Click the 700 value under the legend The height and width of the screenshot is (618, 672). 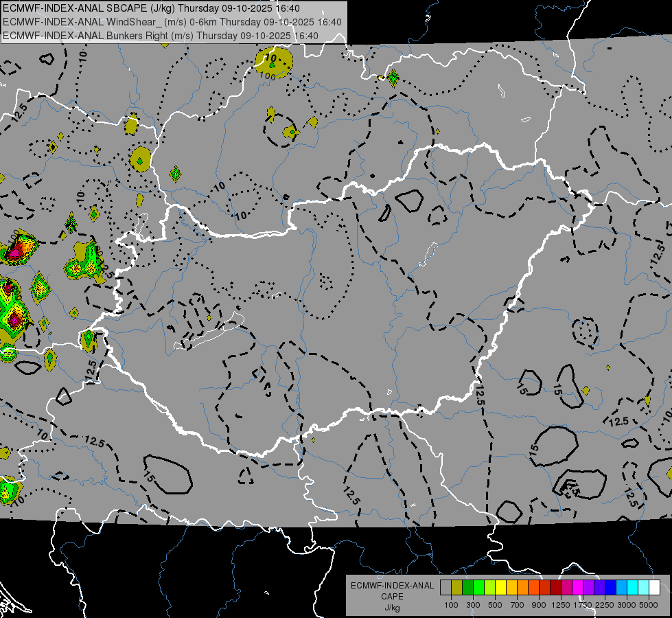tap(517, 605)
